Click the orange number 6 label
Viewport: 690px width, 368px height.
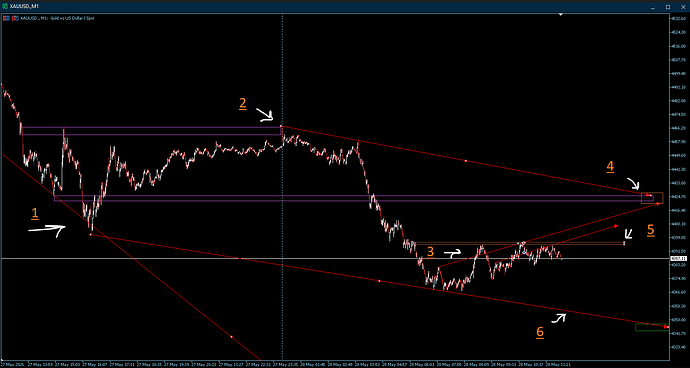coord(540,332)
